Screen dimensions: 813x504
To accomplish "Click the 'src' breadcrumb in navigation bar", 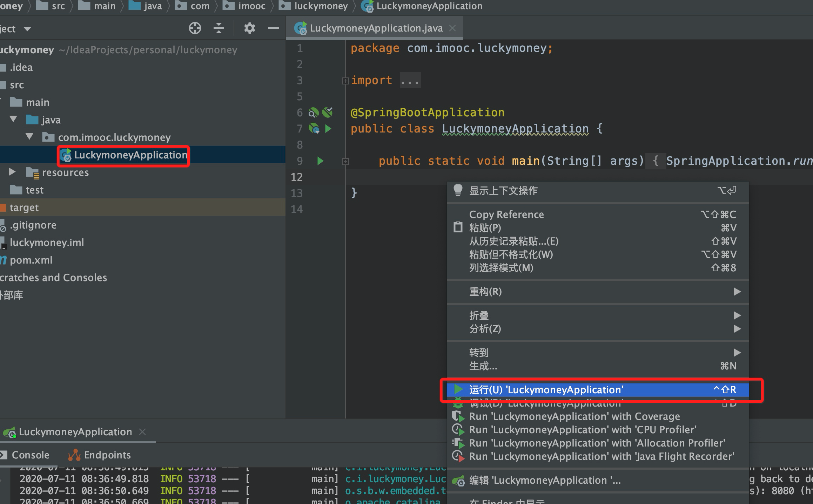I will click(x=51, y=6).
